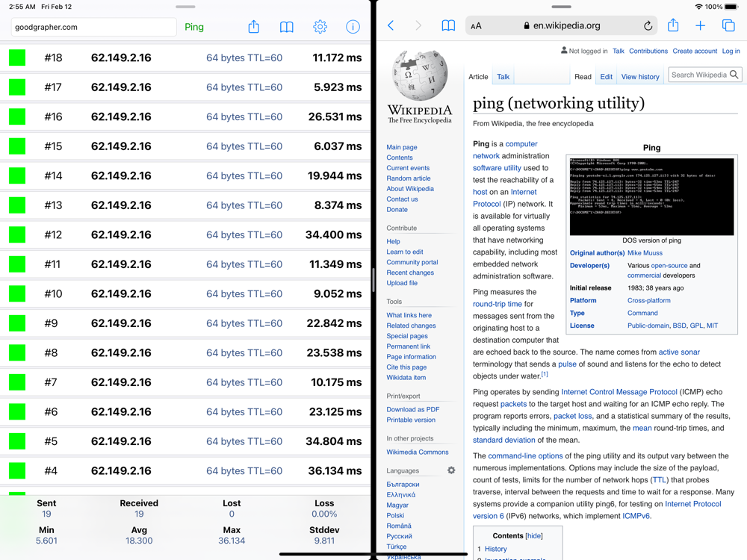Click green status square of row #9
The width and height of the screenshot is (747, 560).
pos(17,323)
